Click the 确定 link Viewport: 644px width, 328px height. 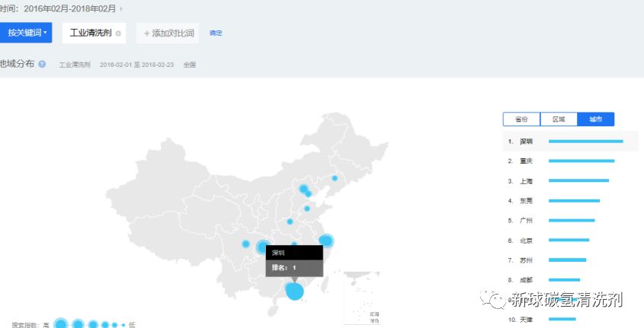[x=216, y=33]
